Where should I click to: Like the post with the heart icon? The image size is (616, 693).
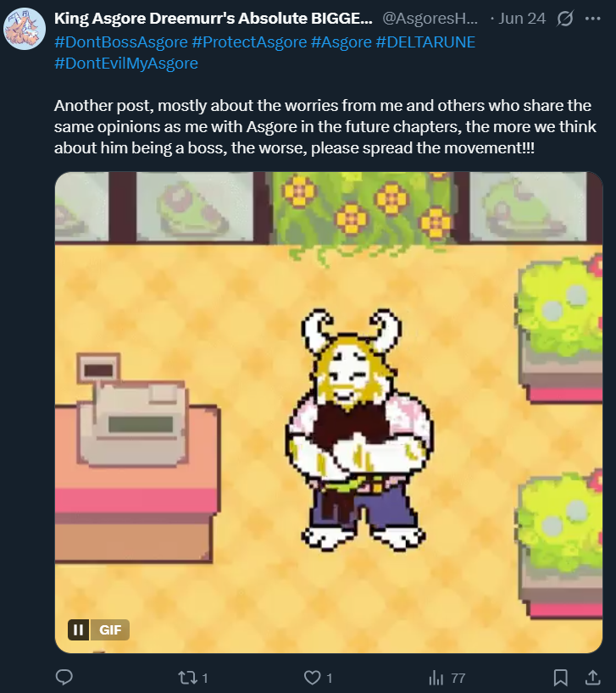pyautogui.click(x=312, y=678)
